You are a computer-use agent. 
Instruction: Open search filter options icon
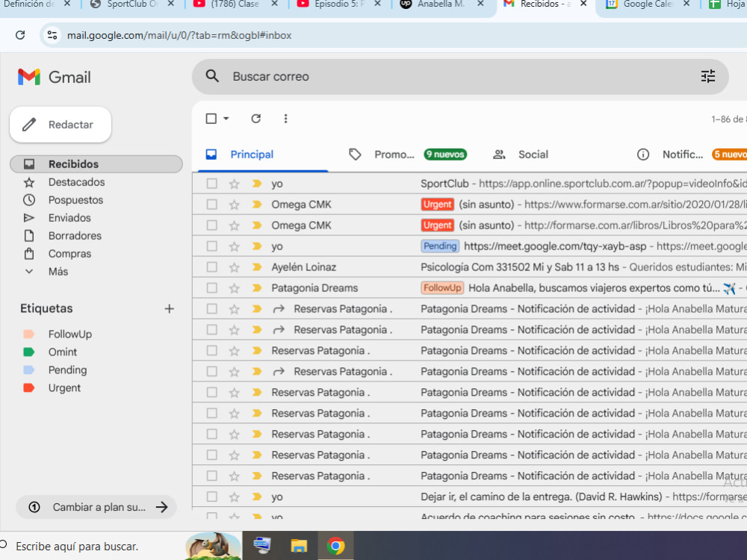point(708,76)
